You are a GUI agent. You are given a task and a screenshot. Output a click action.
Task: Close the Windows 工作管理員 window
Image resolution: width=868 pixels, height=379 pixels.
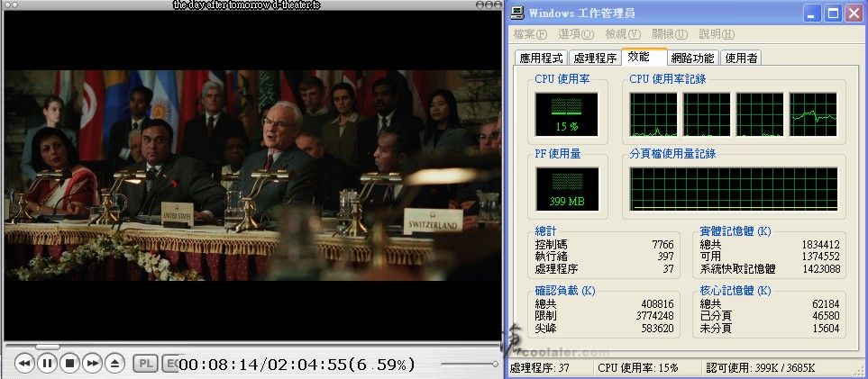pyautogui.click(x=854, y=14)
